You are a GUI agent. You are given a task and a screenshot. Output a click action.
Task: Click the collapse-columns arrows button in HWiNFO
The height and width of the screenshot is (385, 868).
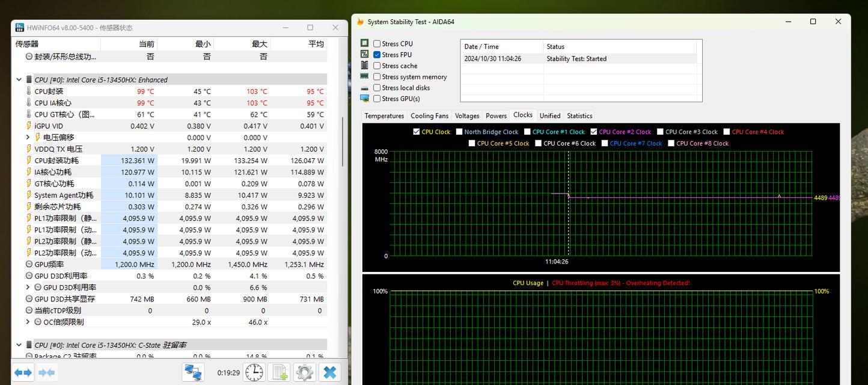pyautogui.click(x=46, y=372)
